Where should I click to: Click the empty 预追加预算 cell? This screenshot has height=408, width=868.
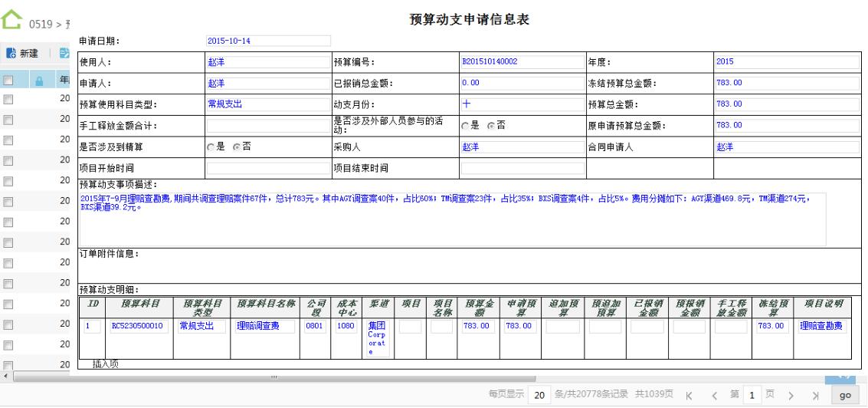point(605,327)
